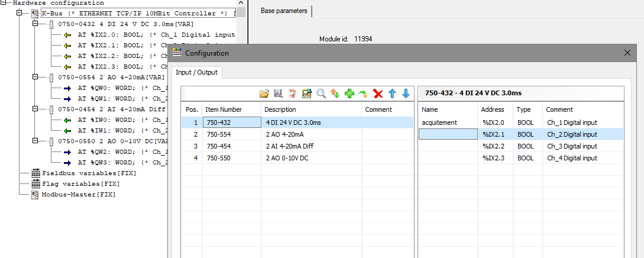
Task: Switch to the Input / Output tab
Action: [x=196, y=72]
